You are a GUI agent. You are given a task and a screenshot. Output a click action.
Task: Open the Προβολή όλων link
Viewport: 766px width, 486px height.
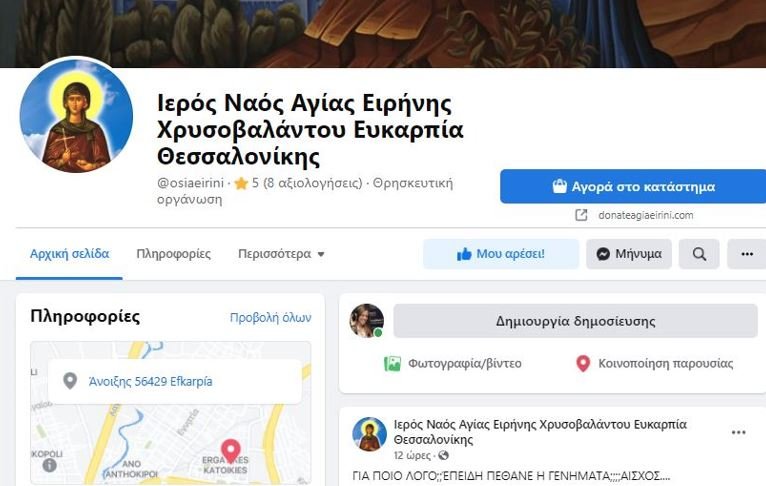tap(270, 317)
